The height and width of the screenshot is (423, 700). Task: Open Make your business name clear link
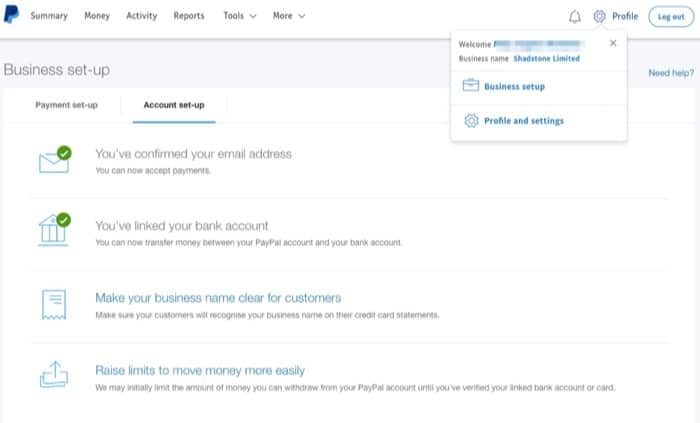[218, 298]
